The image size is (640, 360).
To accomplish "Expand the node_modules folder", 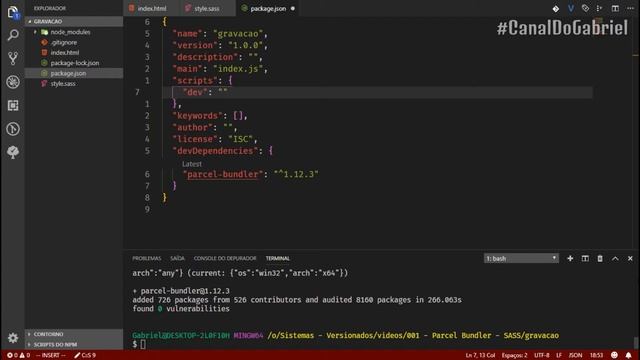I will (73, 32).
